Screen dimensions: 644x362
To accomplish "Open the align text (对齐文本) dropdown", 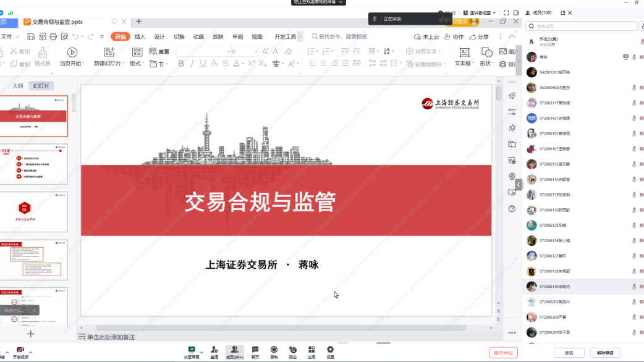I will (x=423, y=51).
